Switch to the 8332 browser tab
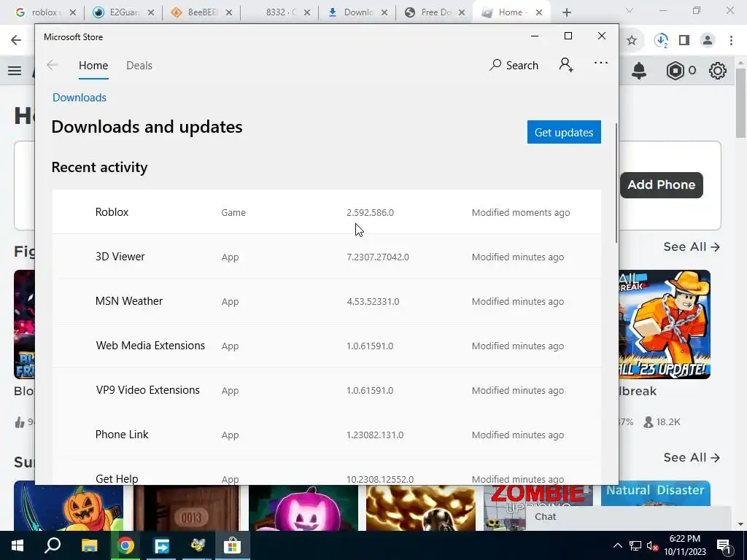Image resolution: width=747 pixels, height=560 pixels. 280,12
